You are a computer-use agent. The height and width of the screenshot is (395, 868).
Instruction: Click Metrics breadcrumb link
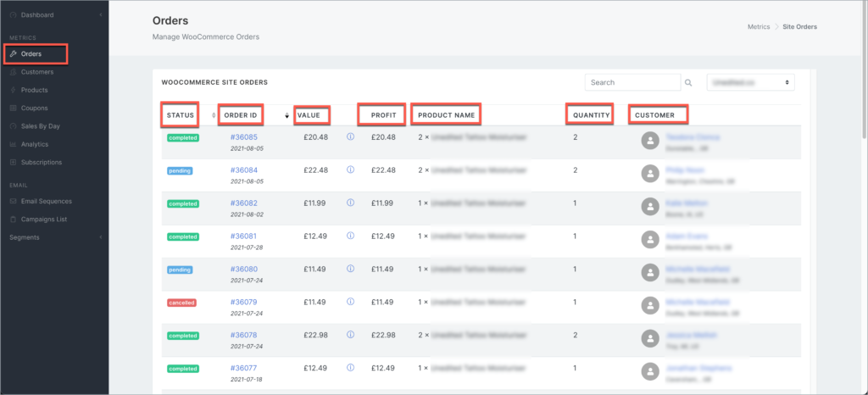click(759, 27)
